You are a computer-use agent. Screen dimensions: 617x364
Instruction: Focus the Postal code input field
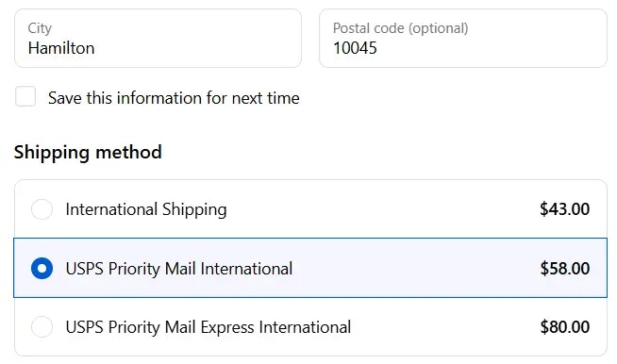[x=463, y=38]
